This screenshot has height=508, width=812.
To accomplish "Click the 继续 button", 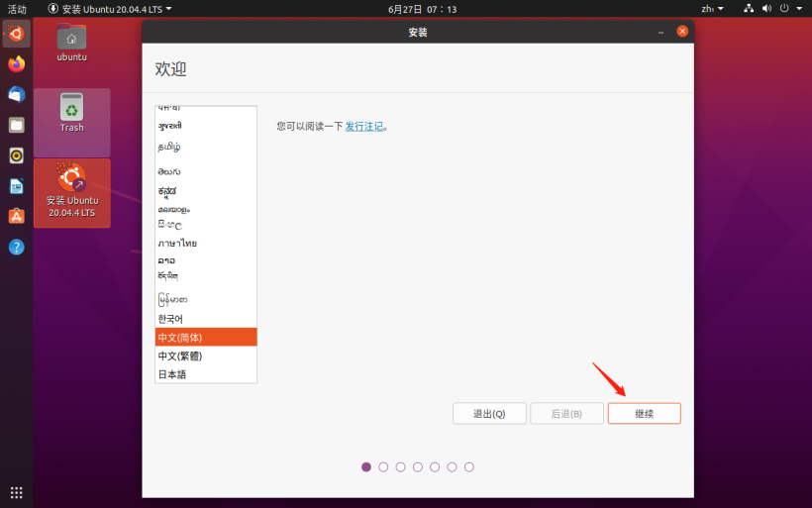I will point(644,414).
